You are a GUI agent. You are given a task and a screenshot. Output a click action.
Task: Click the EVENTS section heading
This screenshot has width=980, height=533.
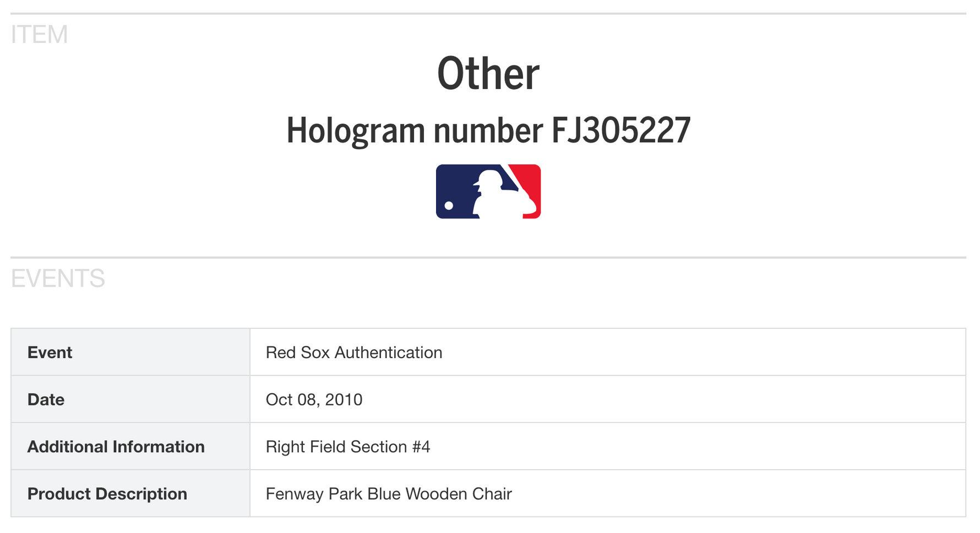click(58, 278)
